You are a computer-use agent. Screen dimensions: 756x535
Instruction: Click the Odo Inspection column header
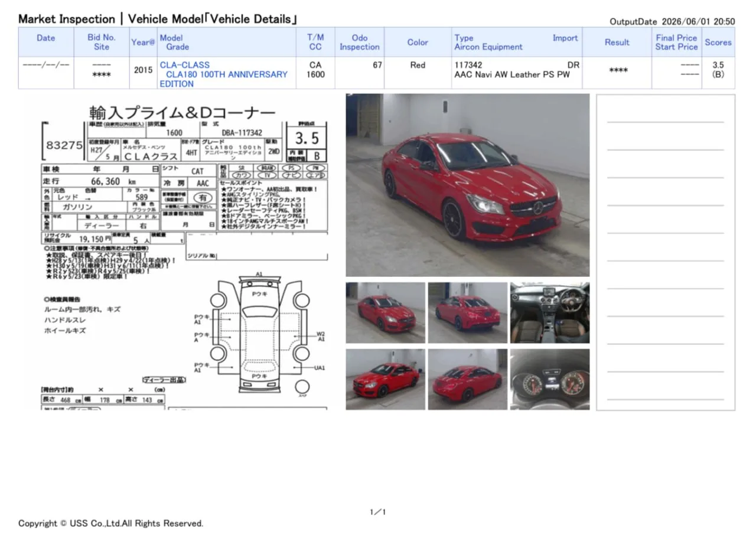[x=360, y=42]
